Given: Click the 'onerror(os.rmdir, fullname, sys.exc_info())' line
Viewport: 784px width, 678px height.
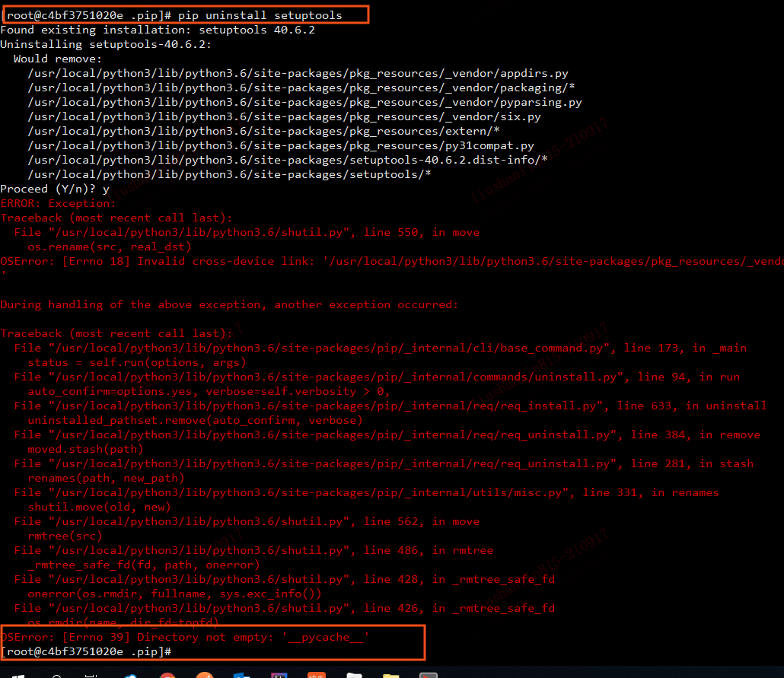Looking at the screenshot, I should coord(174,595).
